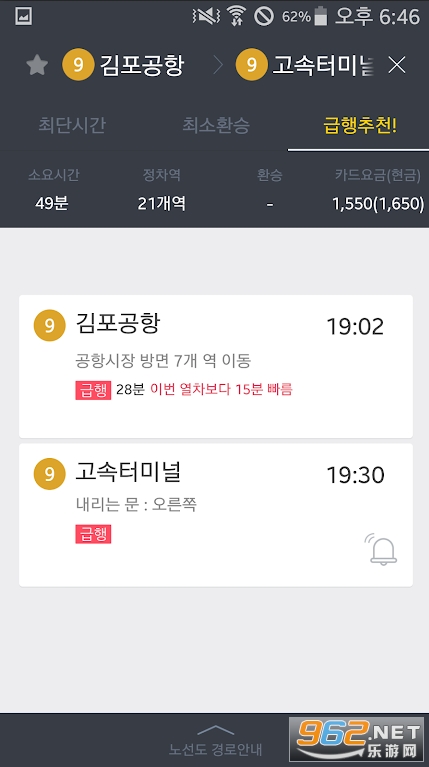Open the 고속터미널 arrival card
The image size is (429, 767).
[x=216, y=515]
